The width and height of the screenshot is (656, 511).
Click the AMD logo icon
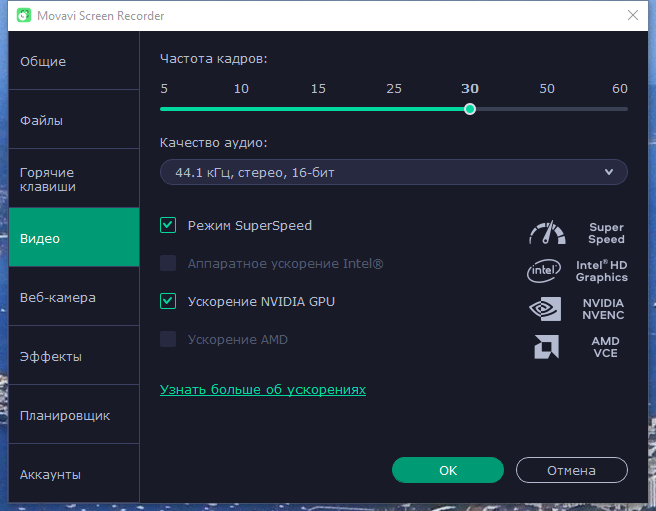click(x=546, y=347)
